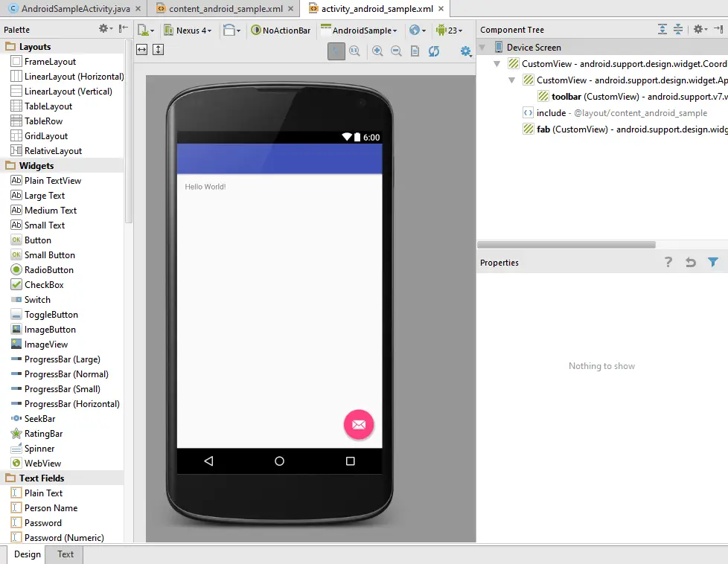Screen dimensions: 728x564
Task: Collapse all nodes in Component Tree
Action: pyautogui.click(x=678, y=30)
